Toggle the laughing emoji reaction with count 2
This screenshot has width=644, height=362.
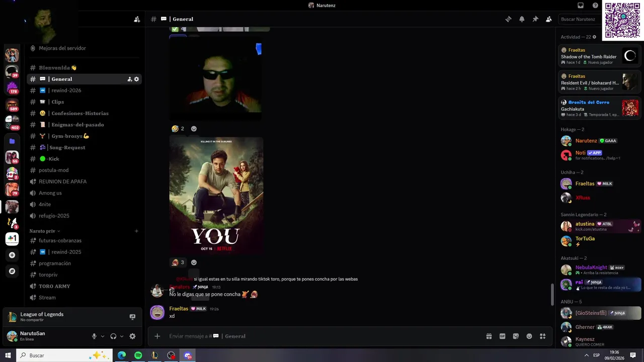pyautogui.click(x=178, y=129)
